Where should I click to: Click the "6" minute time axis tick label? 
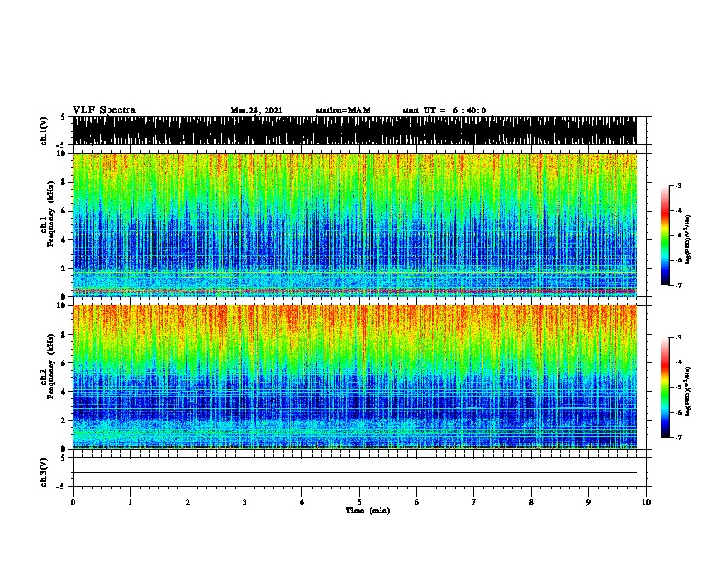click(417, 502)
